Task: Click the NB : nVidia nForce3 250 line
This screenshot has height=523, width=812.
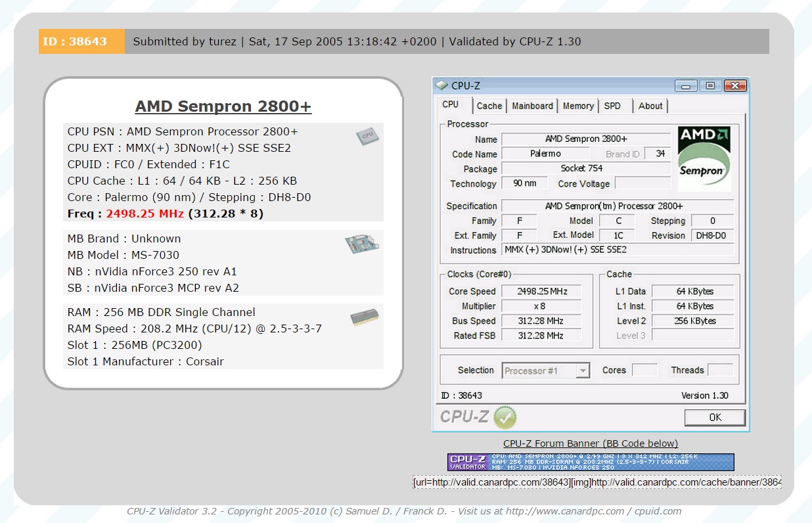Action: coord(152,271)
